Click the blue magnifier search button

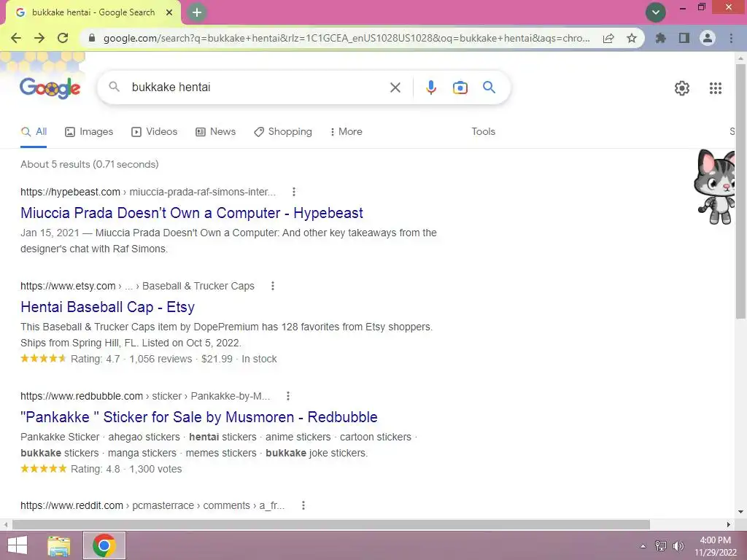pyautogui.click(x=489, y=87)
